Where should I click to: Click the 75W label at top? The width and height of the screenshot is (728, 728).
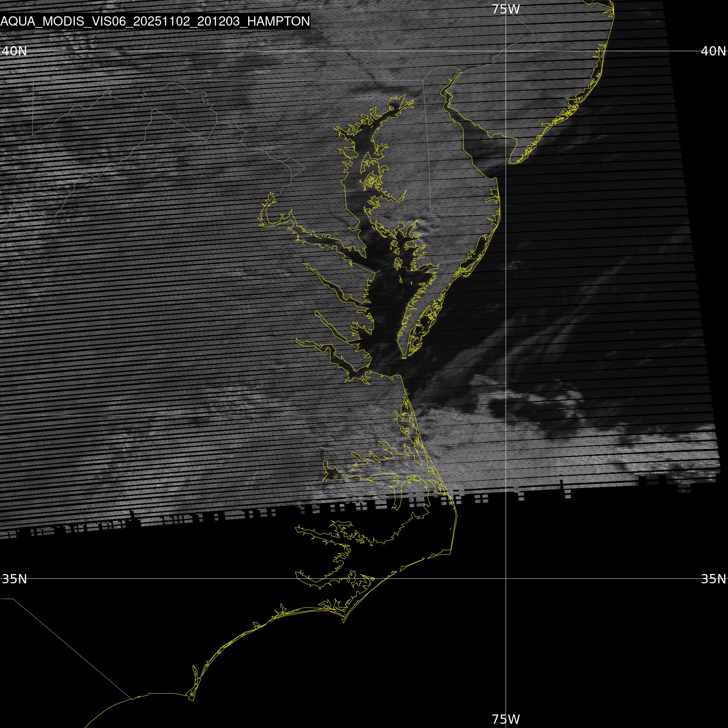click(x=506, y=9)
